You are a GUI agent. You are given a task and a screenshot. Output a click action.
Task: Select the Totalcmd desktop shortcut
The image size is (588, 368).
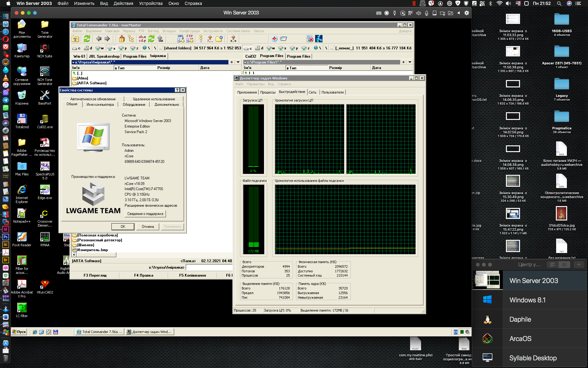coord(22,121)
